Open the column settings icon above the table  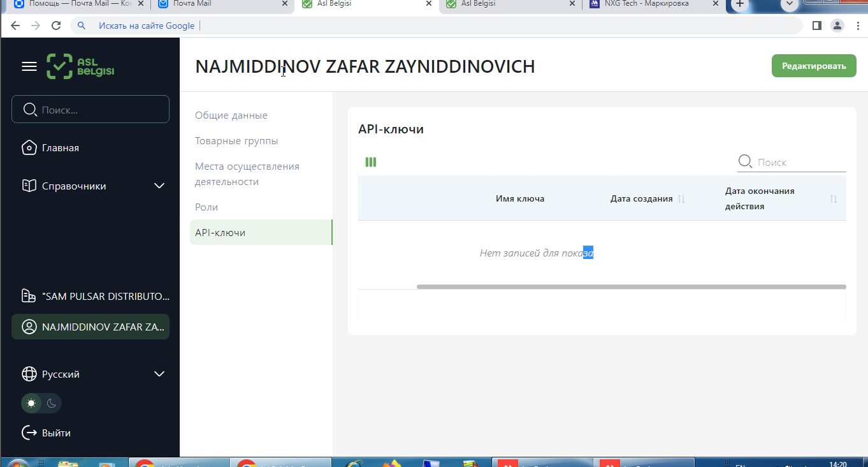pyautogui.click(x=371, y=162)
